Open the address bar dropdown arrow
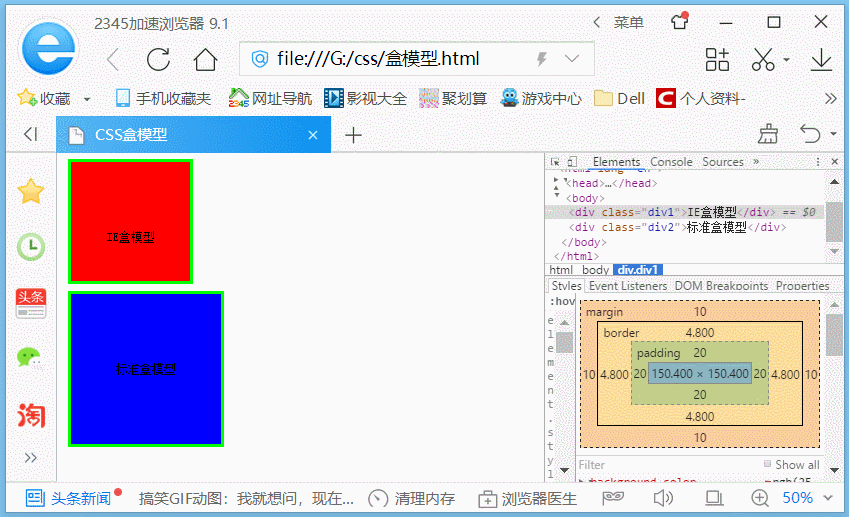 click(x=572, y=58)
